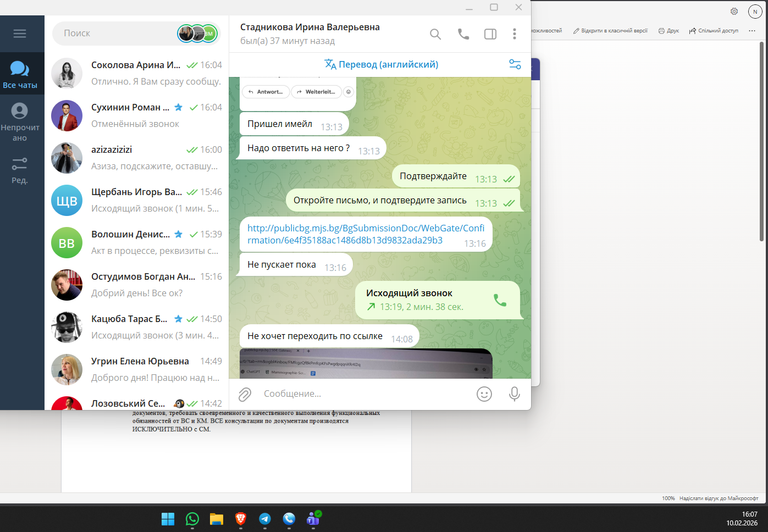The image size is (768, 532).
Task: Click the paperclip attach file icon
Action: click(245, 394)
